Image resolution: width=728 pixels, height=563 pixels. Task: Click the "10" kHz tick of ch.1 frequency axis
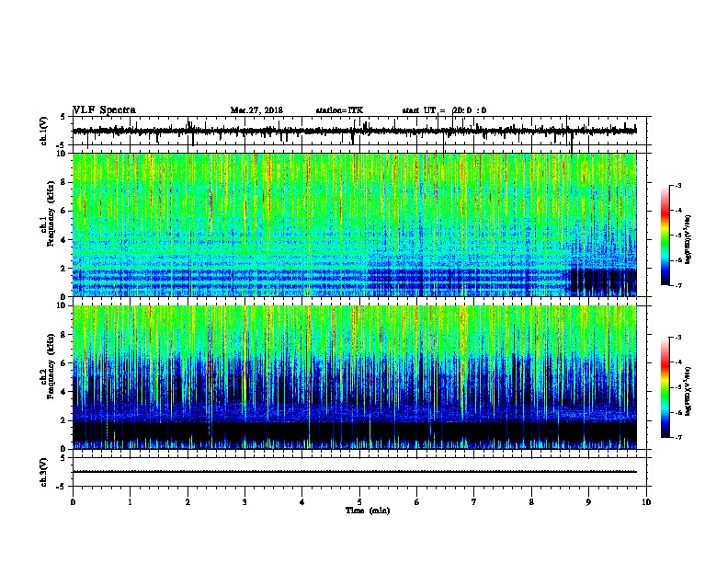tap(63, 154)
